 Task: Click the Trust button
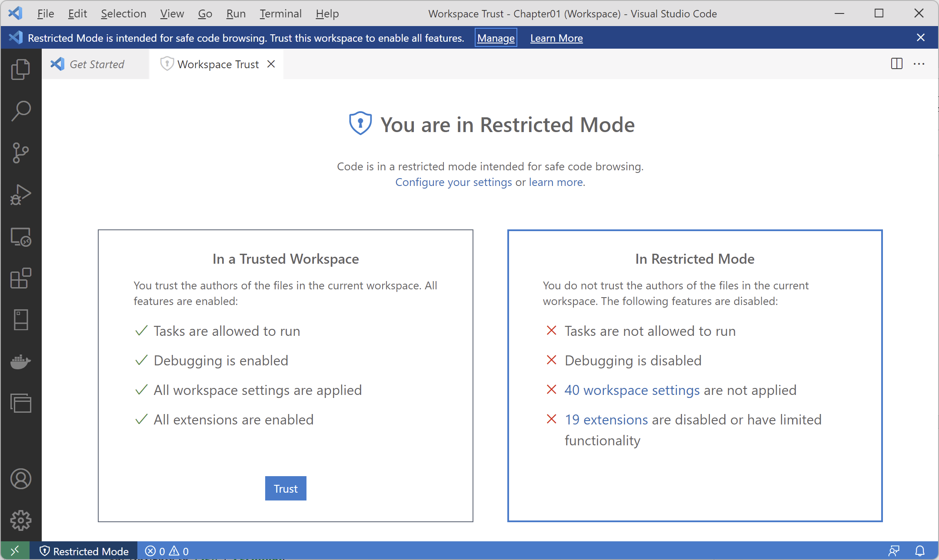pyautogui.click(x=286, y=488)
